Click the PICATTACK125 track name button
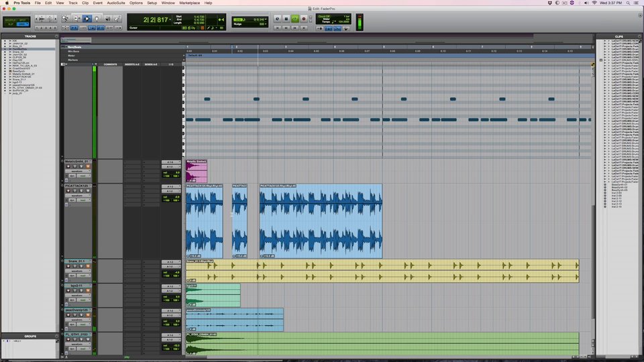The width and height of the screenshot is (644, 362). click(77, 186)
